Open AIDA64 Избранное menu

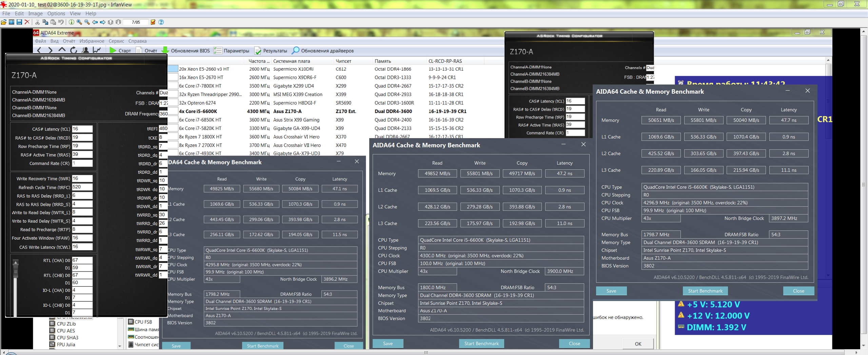[92, 41]
